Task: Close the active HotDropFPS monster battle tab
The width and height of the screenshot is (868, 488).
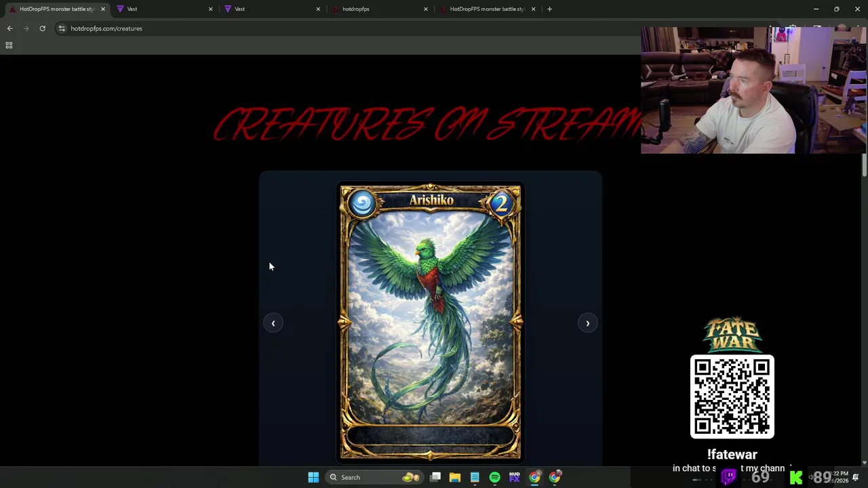Action: 102,9
